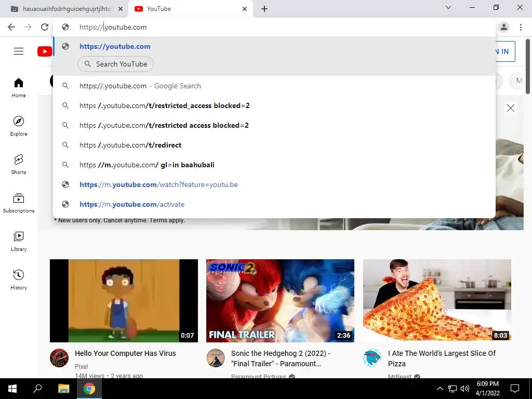Click the Pixel channel name
This screenshot has height=399, width=532.
[82, 366]
